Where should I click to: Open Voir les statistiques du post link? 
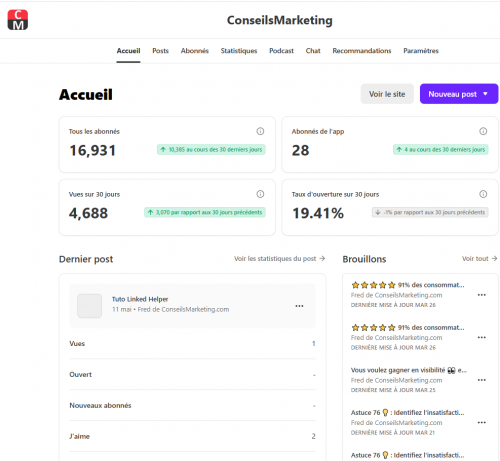(x=279, y=259)
